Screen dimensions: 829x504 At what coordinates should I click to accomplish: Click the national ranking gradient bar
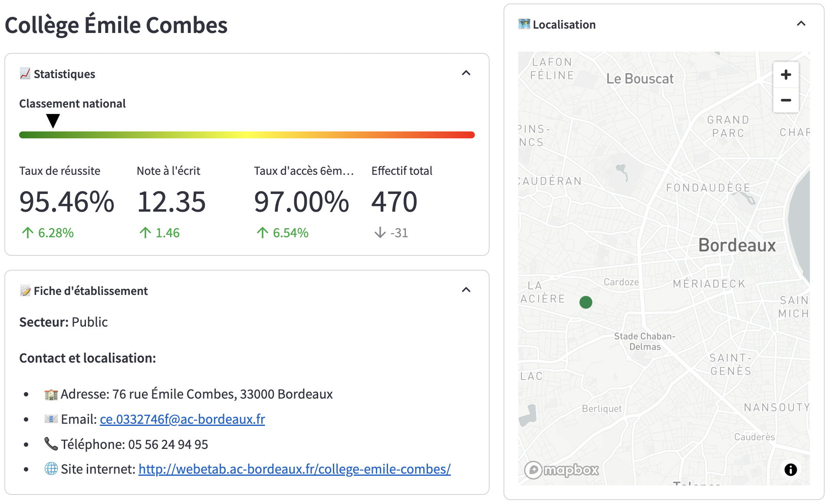[x=247, y=135]
